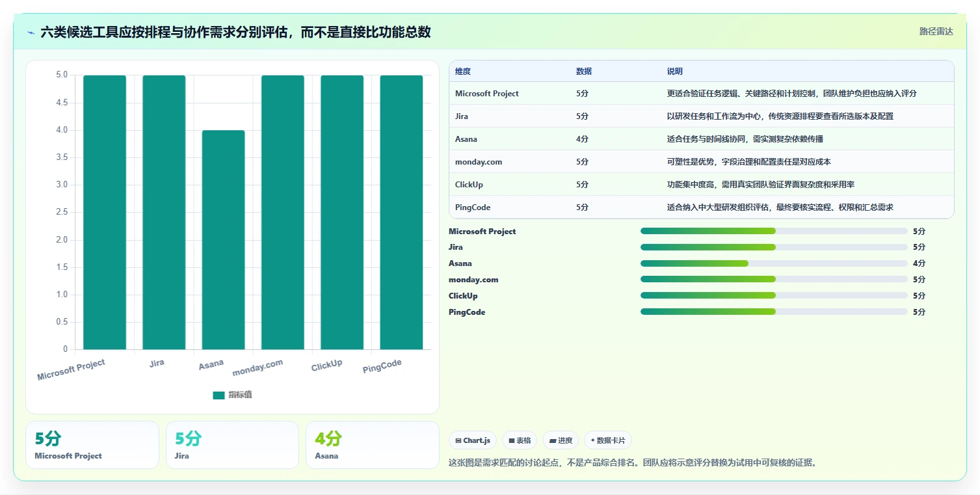Click the ClickUp progress bar

tap(774, 295)
